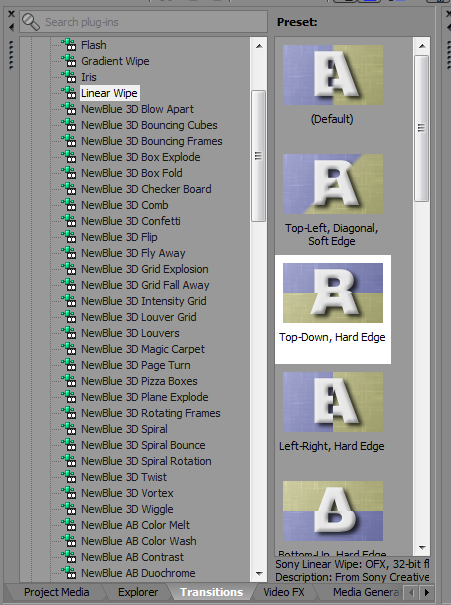The height and width of the screenshot is (605, 451).
Task: Click down arrow of preset scrollbar
Action: click(422, 548)
